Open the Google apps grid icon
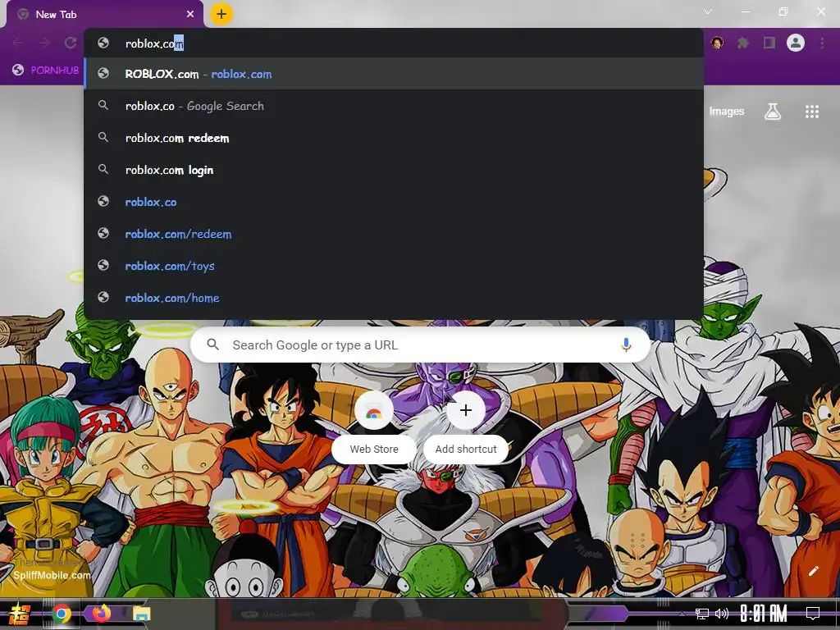840x630 pixels. coord(812,112)
